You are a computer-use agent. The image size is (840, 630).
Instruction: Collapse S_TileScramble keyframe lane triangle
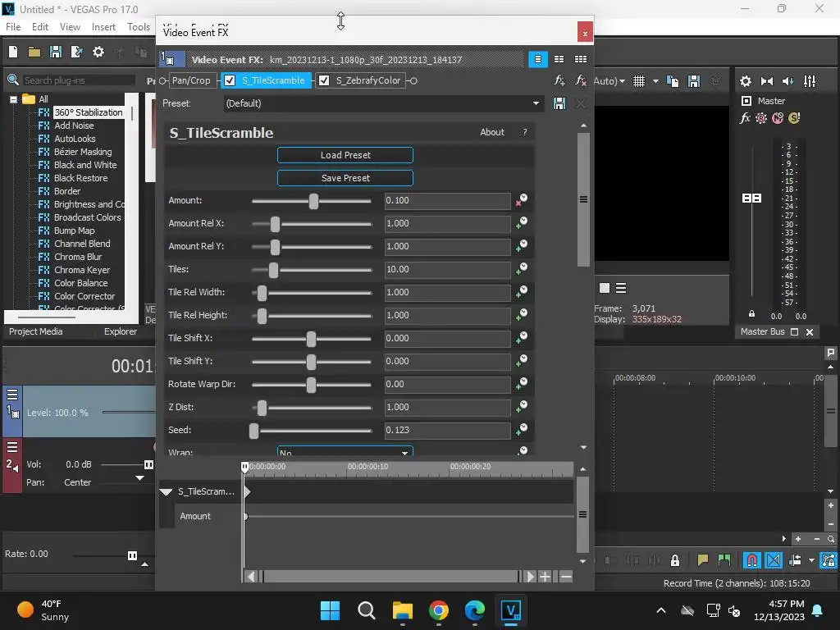point(166,492)
